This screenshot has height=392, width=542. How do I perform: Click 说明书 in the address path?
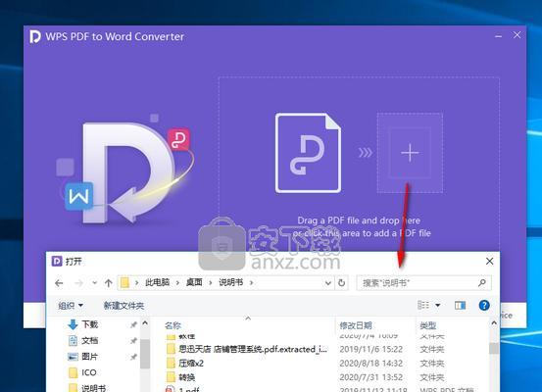click(231, 282)
